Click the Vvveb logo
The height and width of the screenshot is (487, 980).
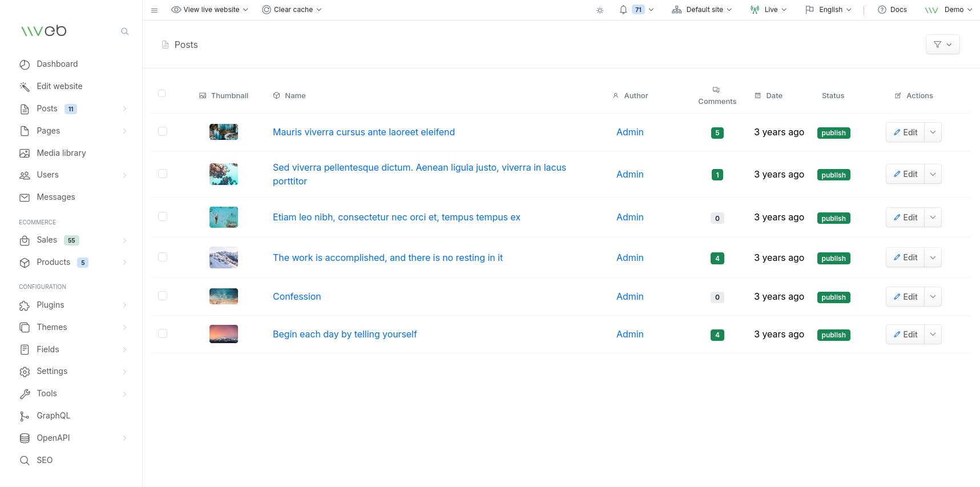tap(44, 31)
